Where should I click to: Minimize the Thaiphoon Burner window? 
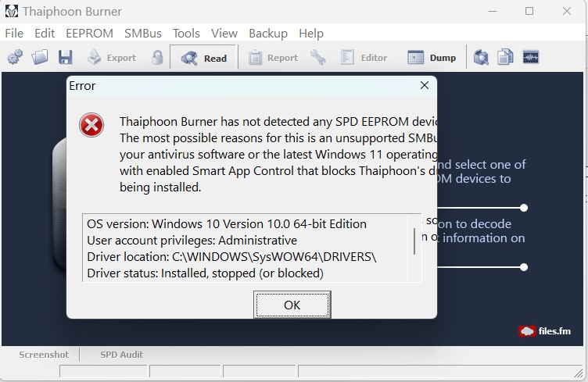(x=493, y=11)
